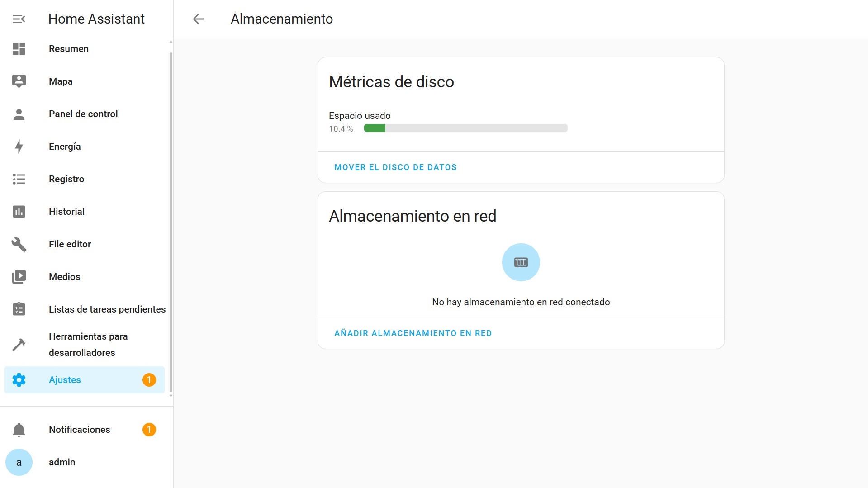Click MOVER EL DISCO DE DATOS
The width and height of the screenshot is (868, 488).
[395, 167]
